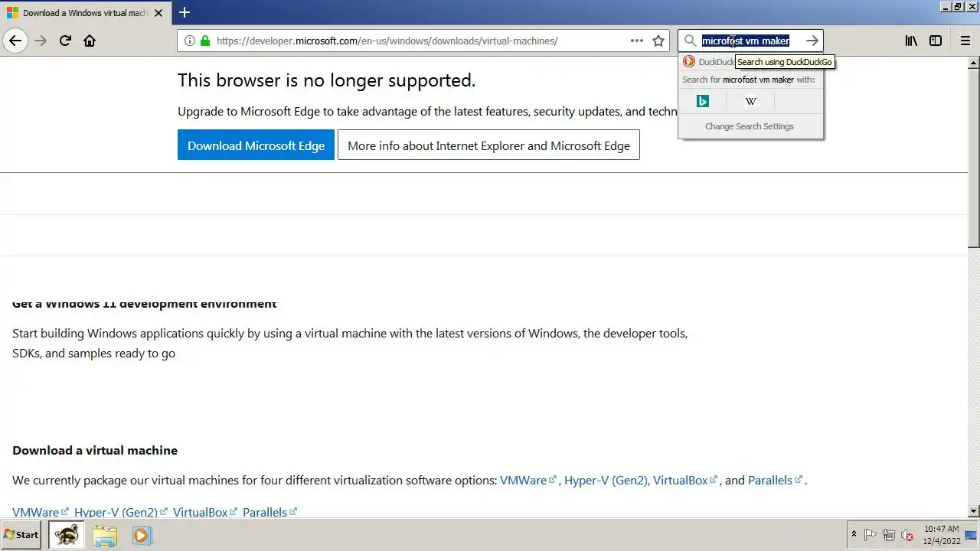Launch the media player taskbar icon
The image size is (980, 551).
[x=142, y=535]
